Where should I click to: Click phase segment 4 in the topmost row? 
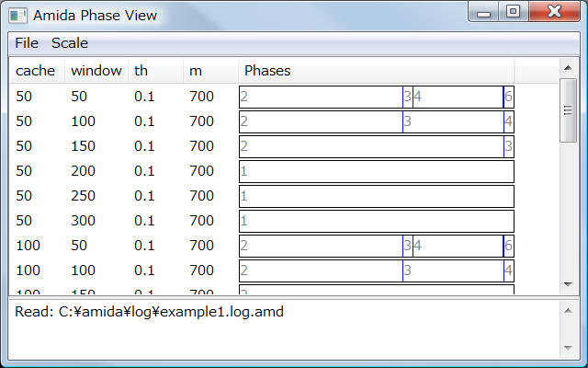457,97
